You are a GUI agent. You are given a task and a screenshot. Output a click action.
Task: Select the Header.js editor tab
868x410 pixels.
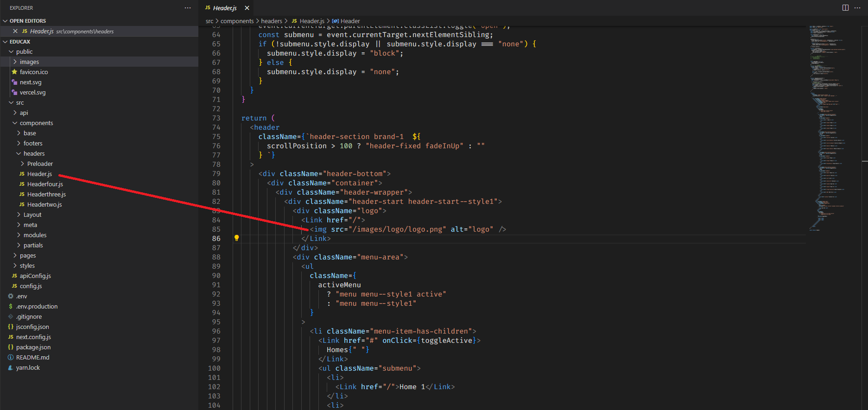[225, 8]
